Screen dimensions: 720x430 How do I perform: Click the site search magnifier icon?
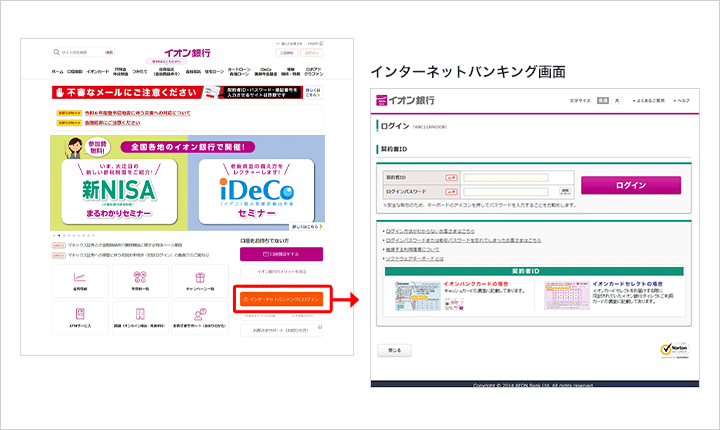pos(57,52)
